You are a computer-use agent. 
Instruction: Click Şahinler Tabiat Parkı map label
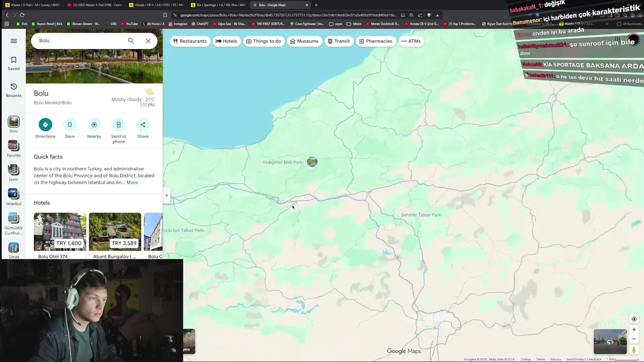[421, 215]
